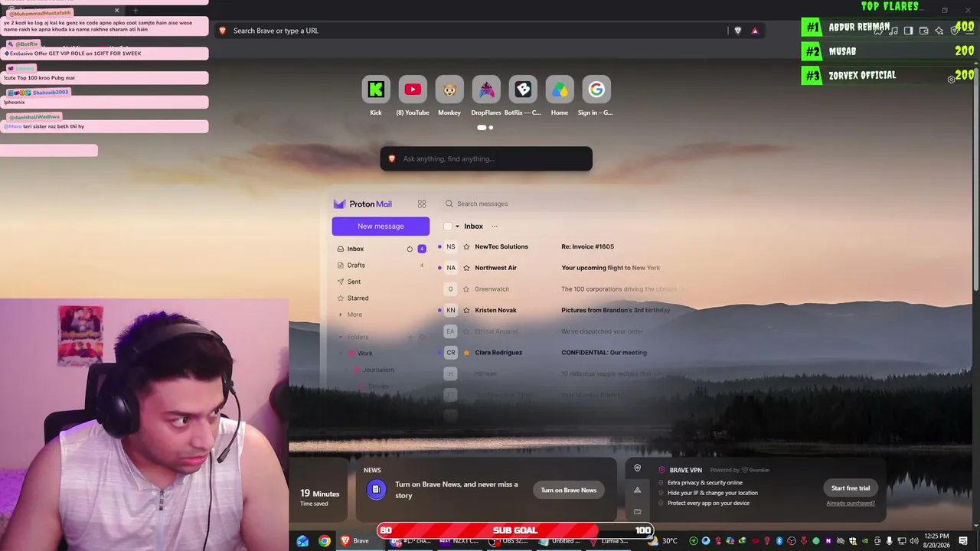Open Google Chrome from the taskbar
The width and height of the screenshot is (980, 551).
[x=325, y=541]
